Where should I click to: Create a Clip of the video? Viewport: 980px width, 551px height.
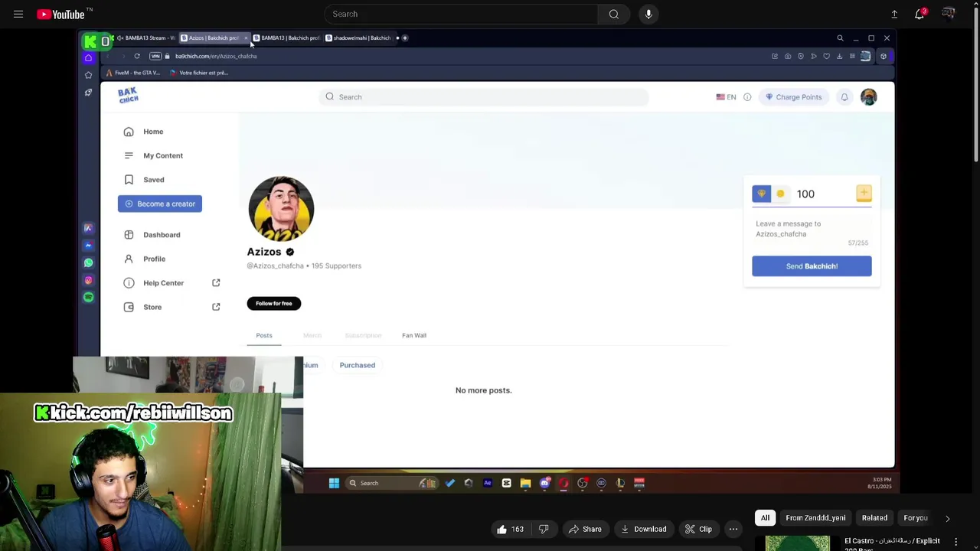tap(698, 529)
